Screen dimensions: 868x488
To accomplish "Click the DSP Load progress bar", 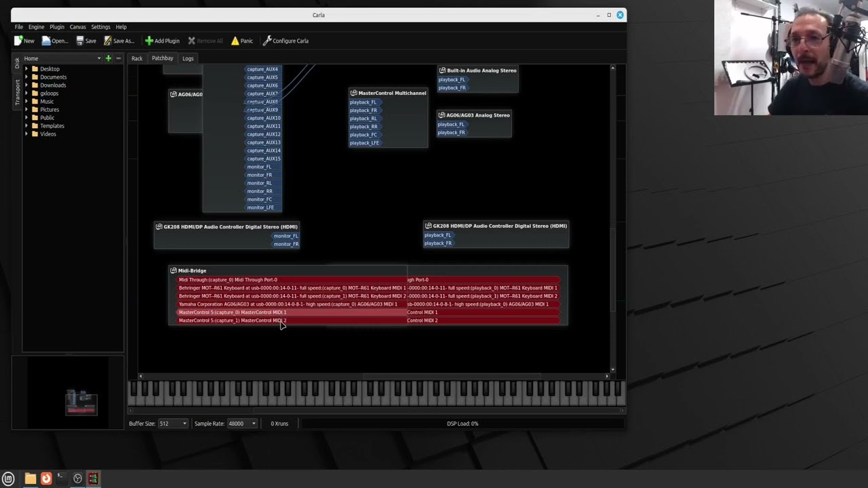I will point(462,424).
